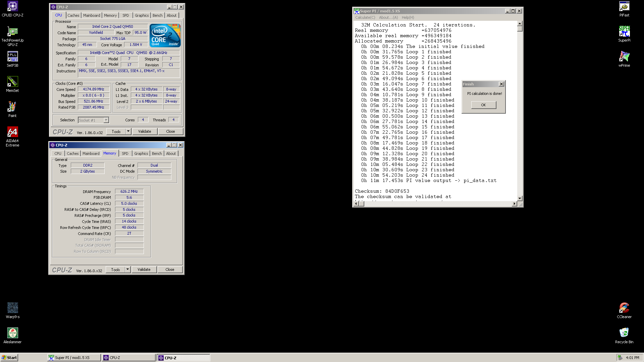Click the Core Voltage value 1.584 V
The height and width of the screenshot is (362, 644).
coord(136,45)
